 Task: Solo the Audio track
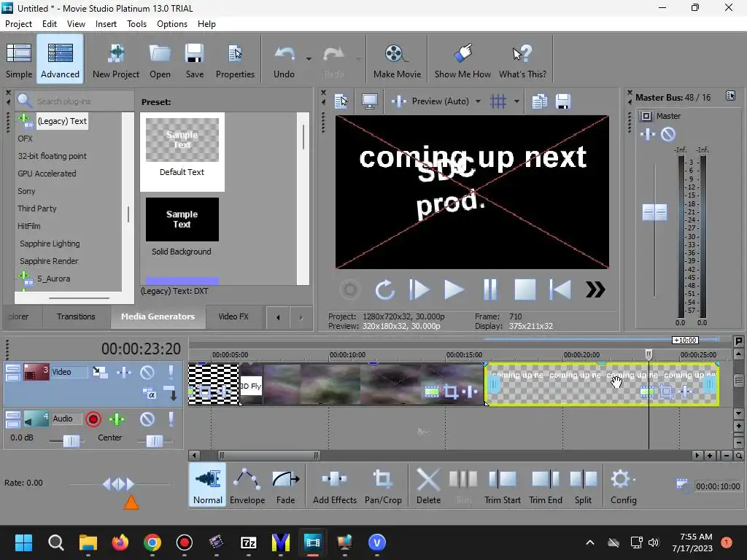(x=171, y=419)
